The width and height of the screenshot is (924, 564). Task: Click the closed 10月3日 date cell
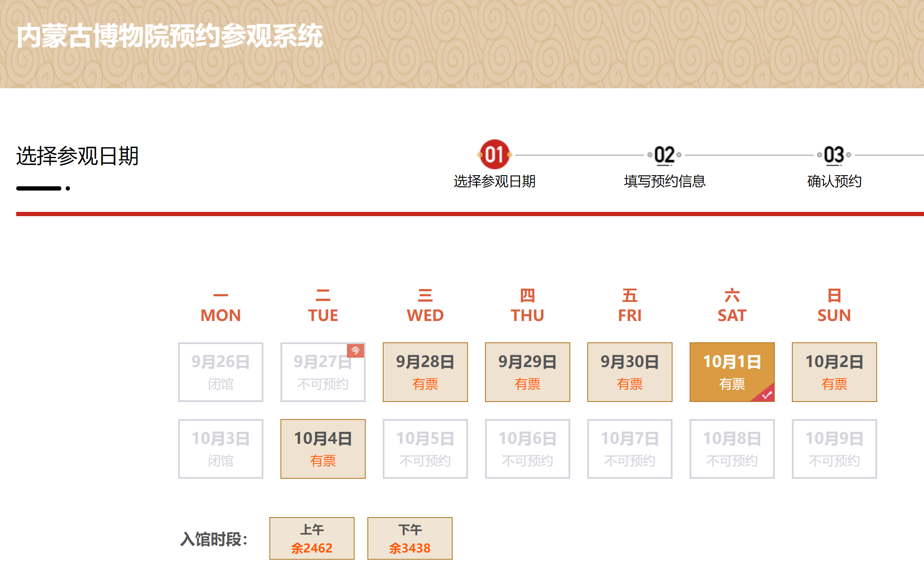coord(220,448)
